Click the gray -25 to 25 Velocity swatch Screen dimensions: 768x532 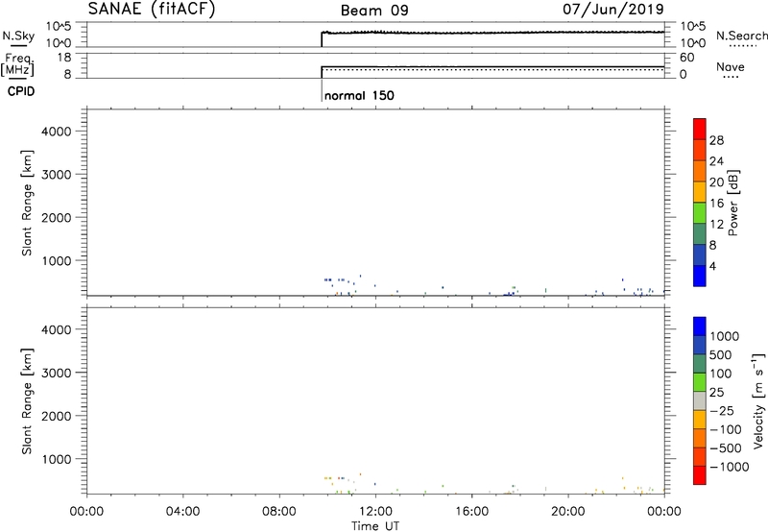click(x=700, y=400)
